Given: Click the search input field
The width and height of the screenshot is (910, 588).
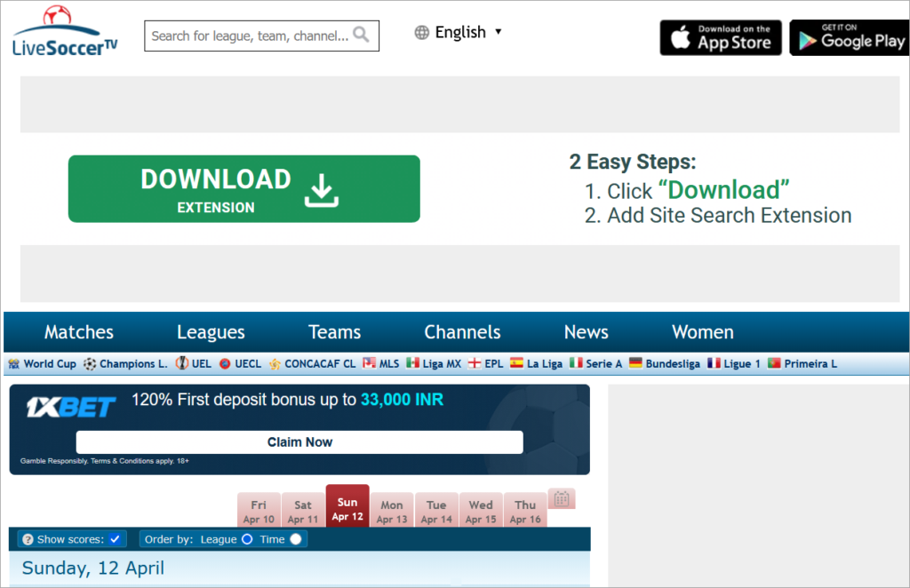Looking at the screenshot, I should pyautogui.click(x=249, y=36).
